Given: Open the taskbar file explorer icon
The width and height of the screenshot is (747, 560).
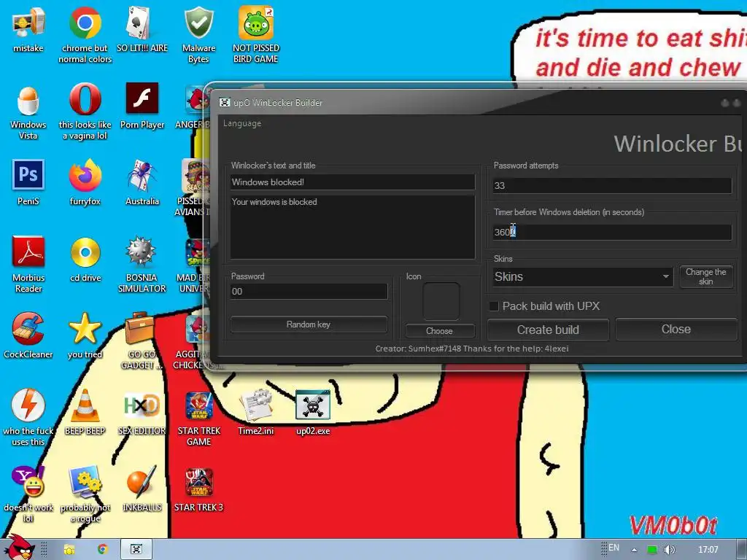Looking at the screenshot, I should (x=69, y=550).
